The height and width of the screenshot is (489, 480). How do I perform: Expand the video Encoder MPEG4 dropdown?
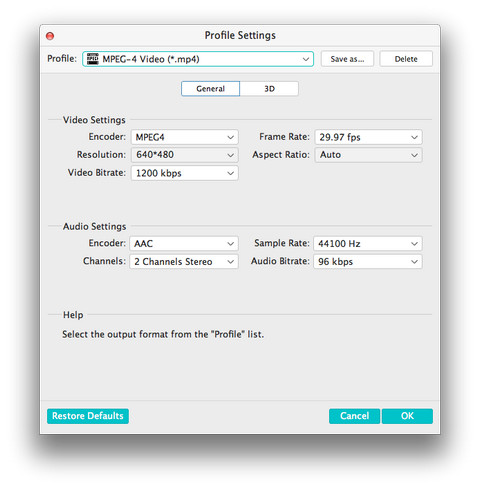[185, 137]
